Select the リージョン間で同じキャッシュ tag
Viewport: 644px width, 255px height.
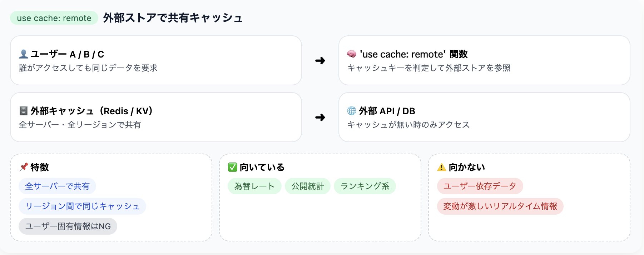(82, 206)
